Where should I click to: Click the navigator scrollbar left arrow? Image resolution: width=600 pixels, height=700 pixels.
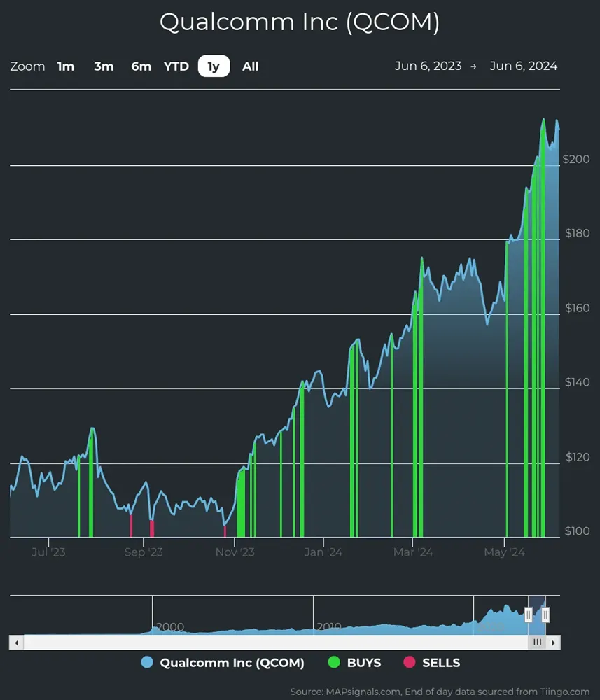tap(17, 643)
